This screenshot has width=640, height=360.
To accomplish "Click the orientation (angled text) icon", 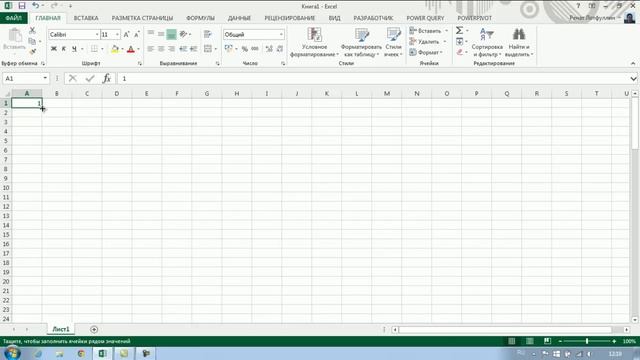I will (183, 35).
